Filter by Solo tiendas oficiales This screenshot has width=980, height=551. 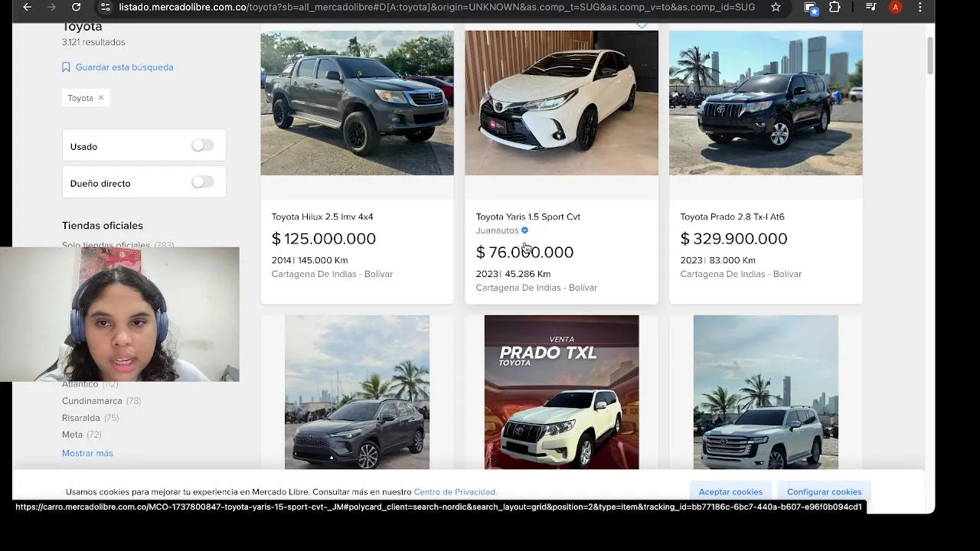click(106, 246)
